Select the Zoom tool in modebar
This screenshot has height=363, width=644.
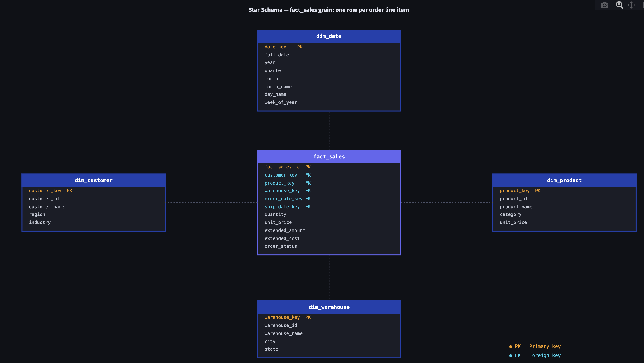coord(620,5)
